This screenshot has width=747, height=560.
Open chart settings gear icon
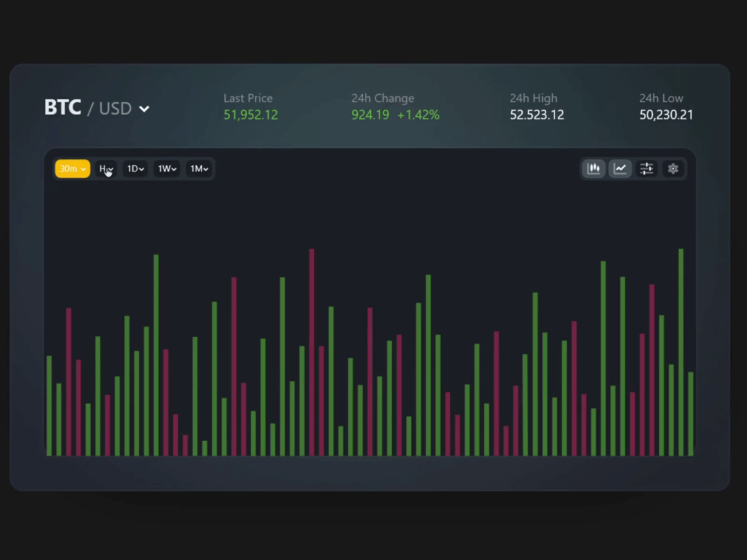[673, 168]
